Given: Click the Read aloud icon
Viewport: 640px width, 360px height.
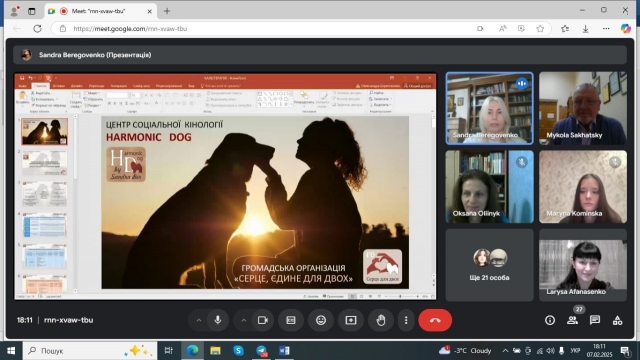Looking at the screenshot, I should coord(502,29).
